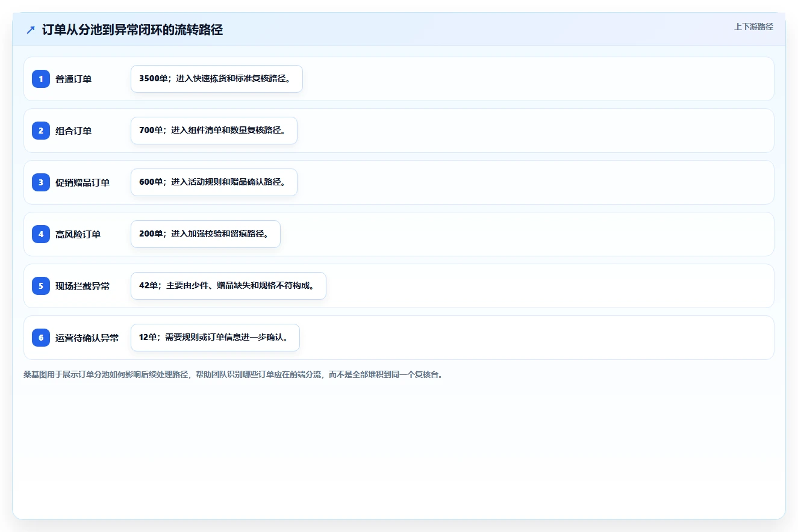Click the number 2 badge for 组合订单
Image resolution: width=798 pixels, height=532 pixels.
point(41,131)
